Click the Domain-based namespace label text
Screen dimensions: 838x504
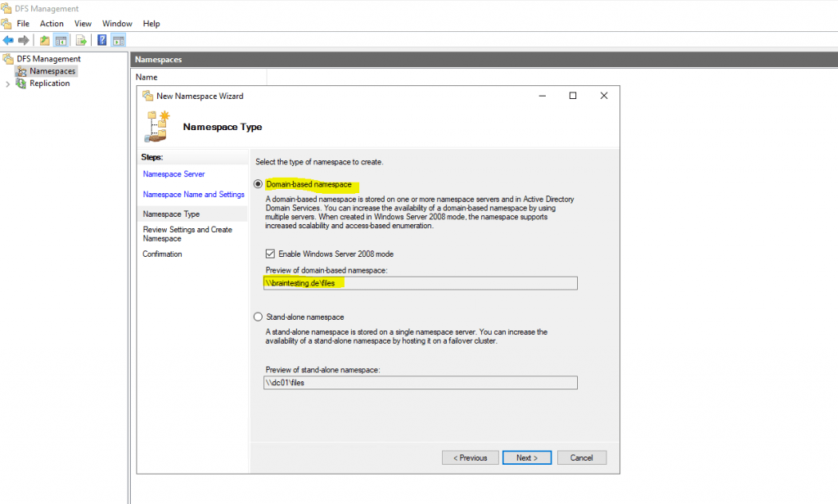tap(309, 184)
